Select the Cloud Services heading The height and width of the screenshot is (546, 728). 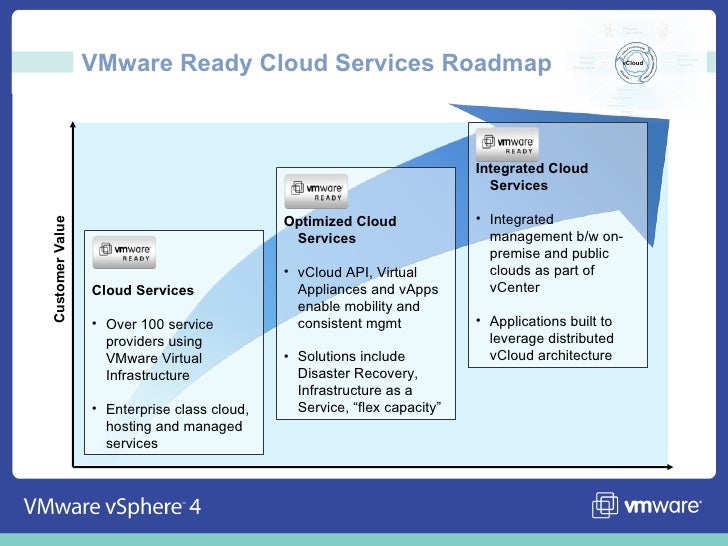(143, 290)
